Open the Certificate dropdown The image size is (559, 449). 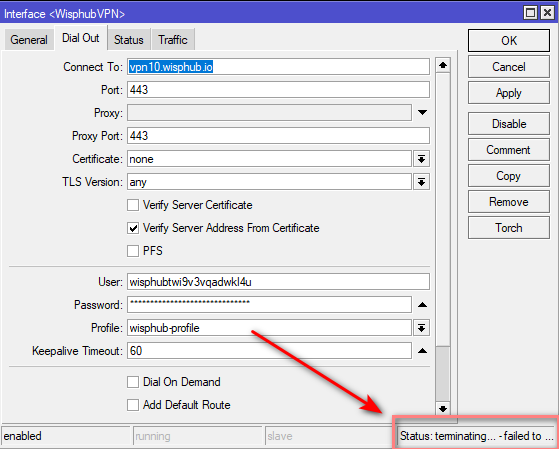click(421, 159)
